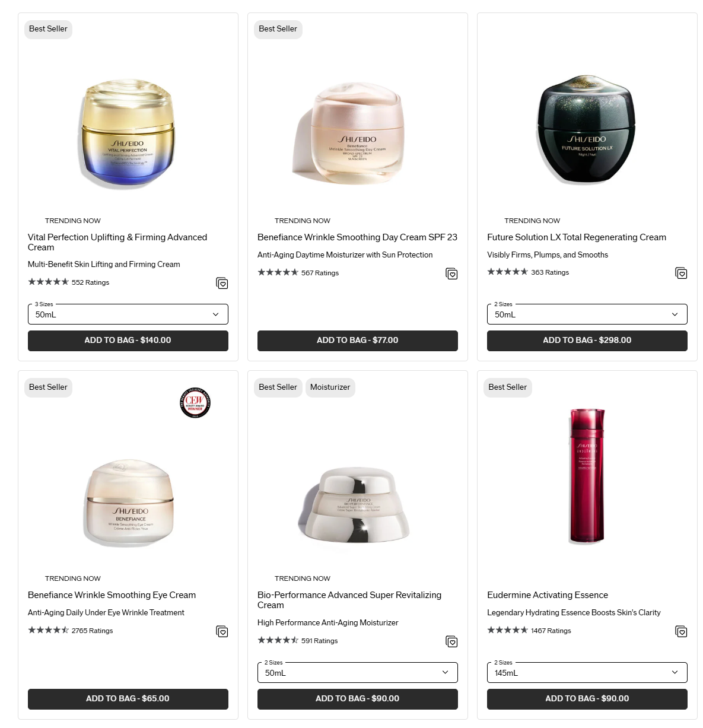Save Benefiance Eye Cream to wishlist
This screenshot has height=728, width=703.
[222, 631]
